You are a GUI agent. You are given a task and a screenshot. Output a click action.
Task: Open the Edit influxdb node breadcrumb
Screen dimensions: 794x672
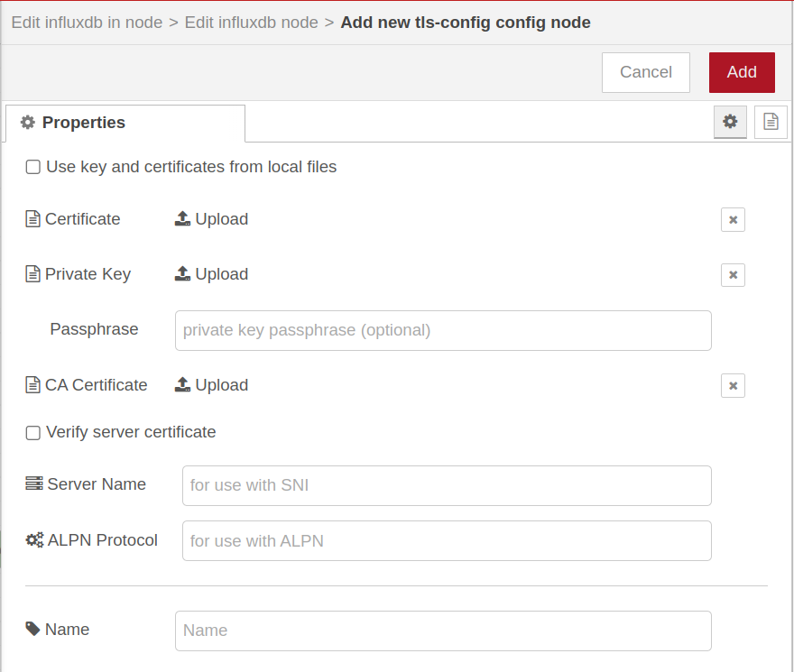click(252, 22)
